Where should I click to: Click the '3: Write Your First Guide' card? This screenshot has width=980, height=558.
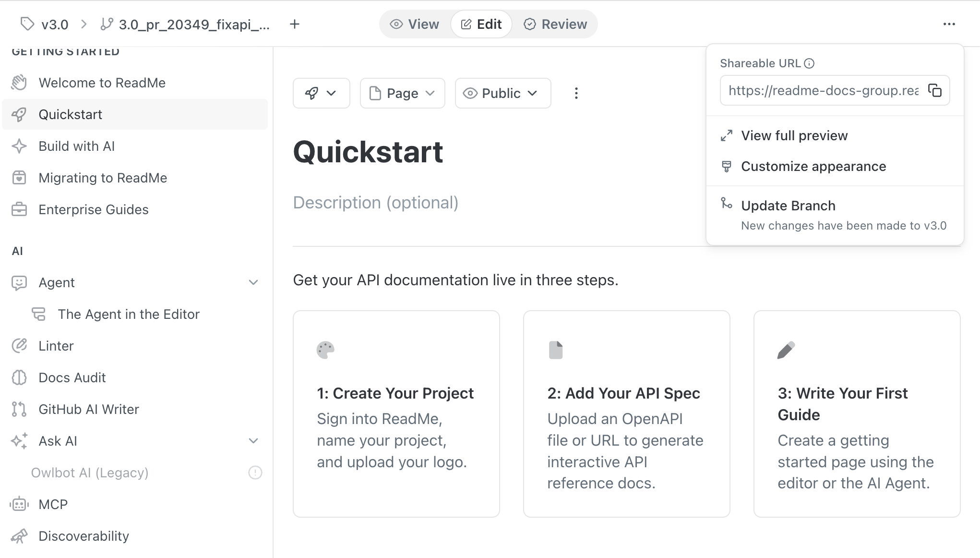click(x=857, y=414)
